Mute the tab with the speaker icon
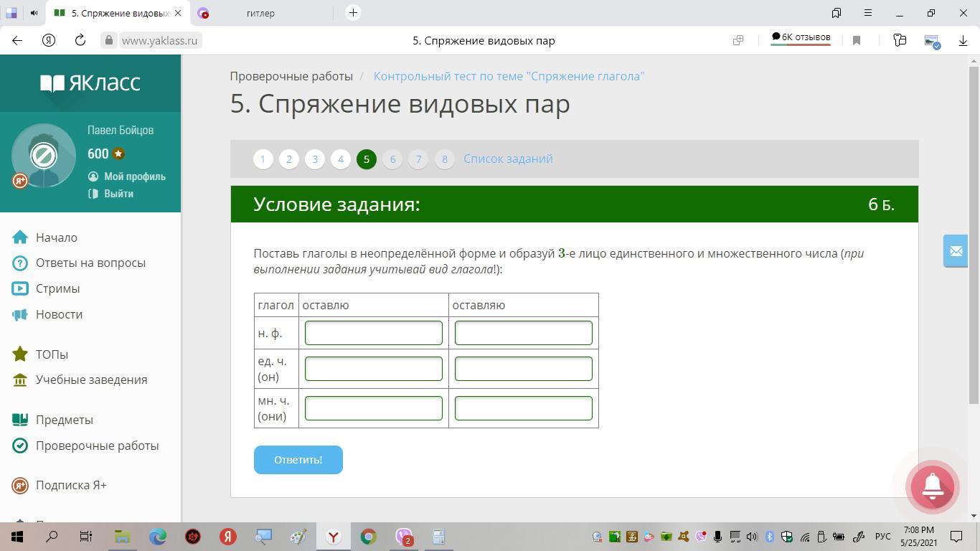 (x=34, y=13)
